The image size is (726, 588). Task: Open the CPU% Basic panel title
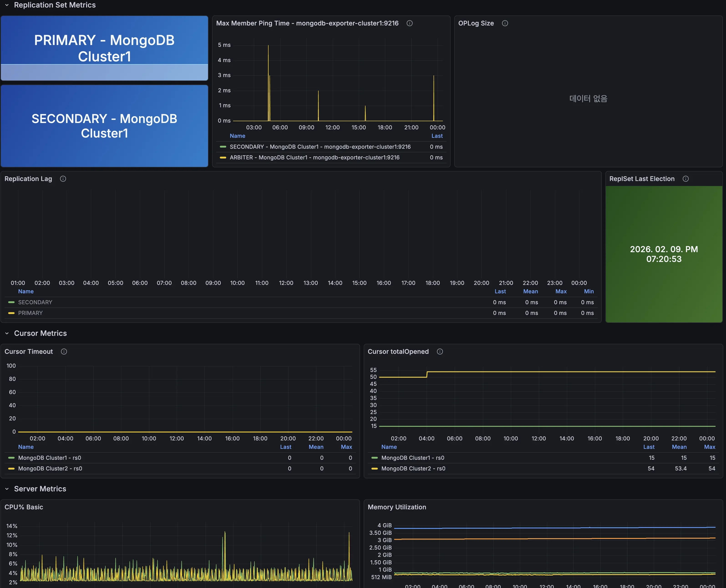point(24,507)
